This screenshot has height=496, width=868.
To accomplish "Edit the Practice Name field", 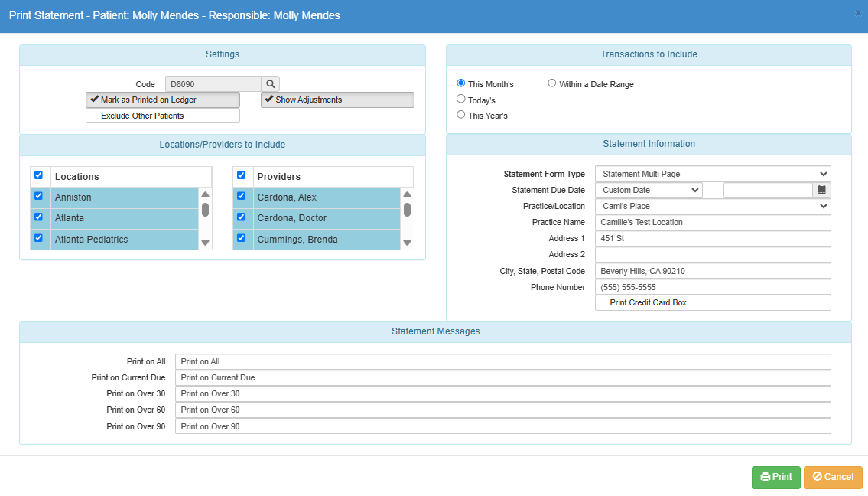I will pyautogui.click(x=713, y=222).
